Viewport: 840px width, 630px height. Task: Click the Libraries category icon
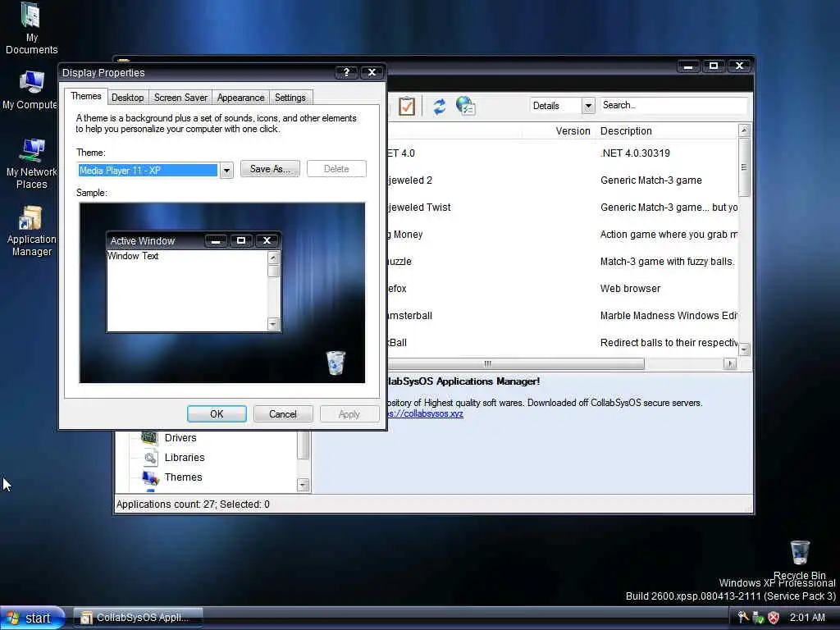pyautogui.click(x=151, y=458)
